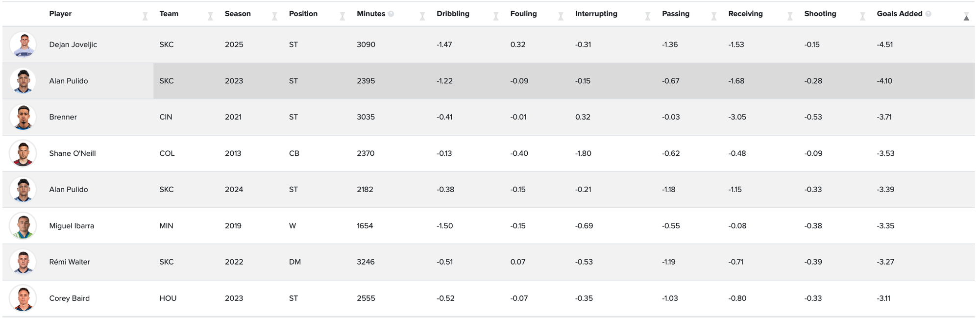Image resolution: width=980 pixels, height=318 pixels.
Task: Click the Interrupting column sort arrows
Action: (647, 17)
